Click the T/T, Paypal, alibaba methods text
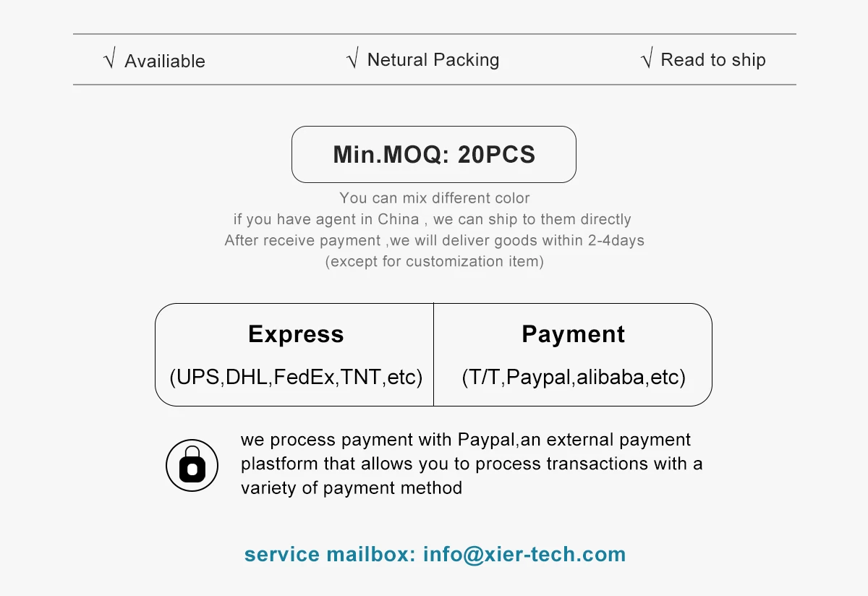This screenshot has width=868, height=596. (573, 377)
